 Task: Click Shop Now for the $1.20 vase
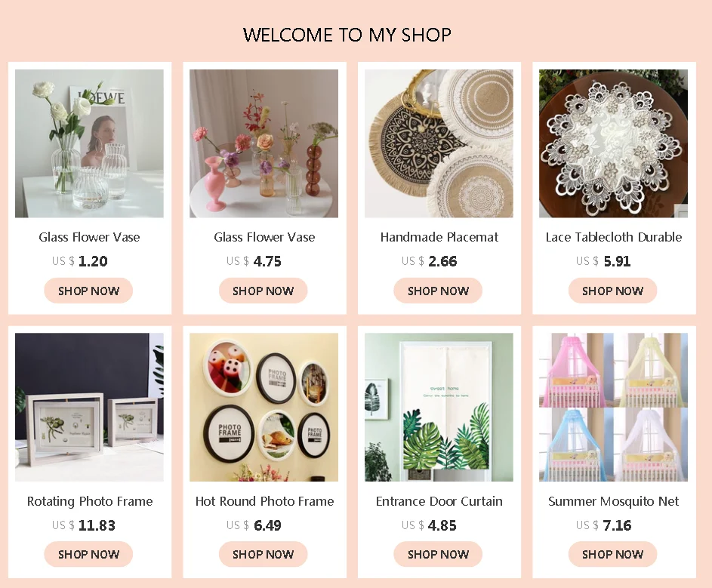(88, 291)
